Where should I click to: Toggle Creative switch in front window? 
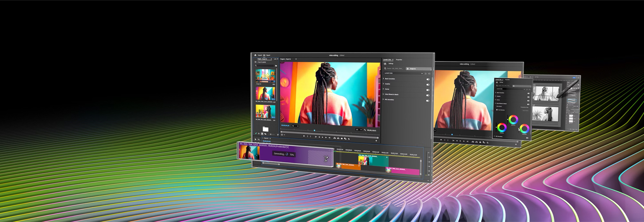point(428,85)
